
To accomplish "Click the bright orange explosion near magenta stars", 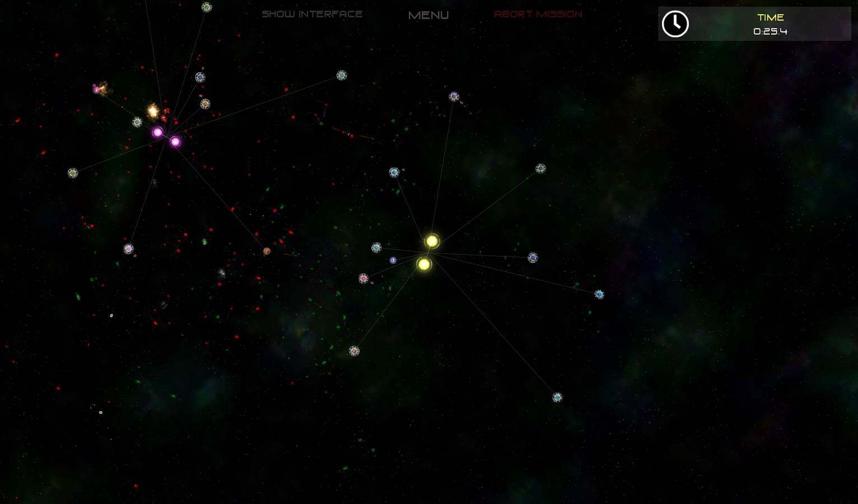I will [x=153, y=111].
